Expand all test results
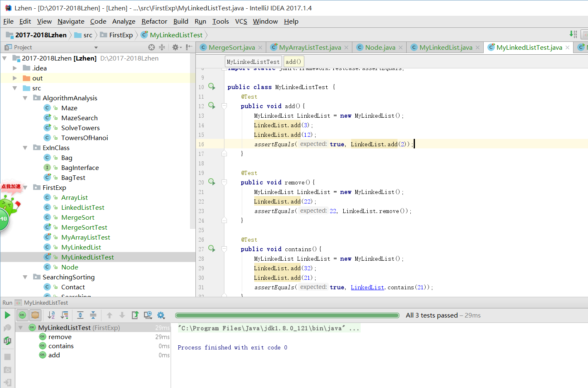 pyautogui.click(x=80, y=315)
